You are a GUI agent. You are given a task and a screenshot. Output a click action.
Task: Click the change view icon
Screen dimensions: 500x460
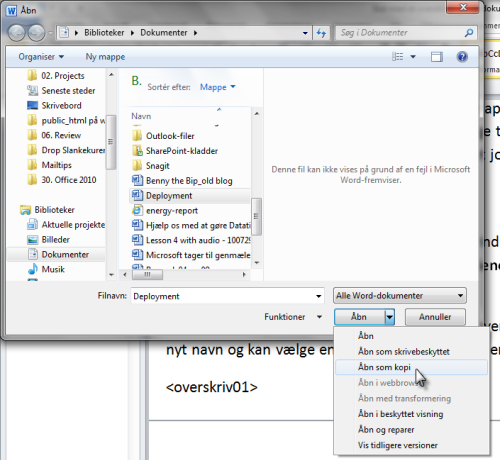[x=397, y=57]
